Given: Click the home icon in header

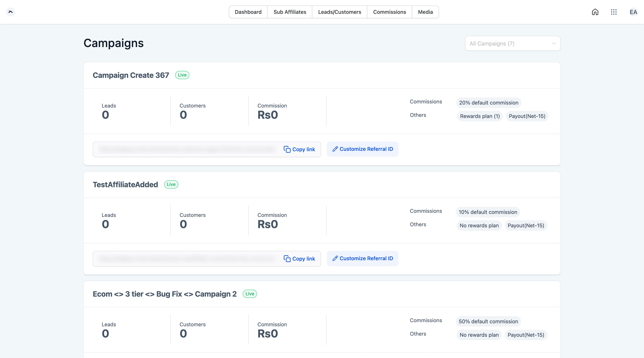Looking at the screenshot, I should (595, 12).
